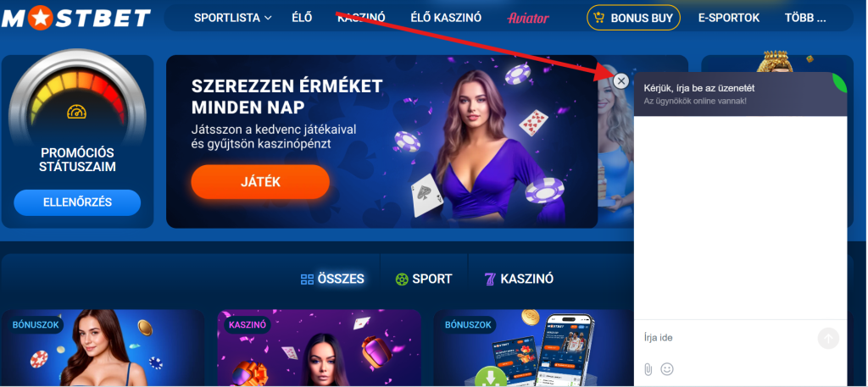
Task: Click the orange Játék button
Action: (260, 182)
